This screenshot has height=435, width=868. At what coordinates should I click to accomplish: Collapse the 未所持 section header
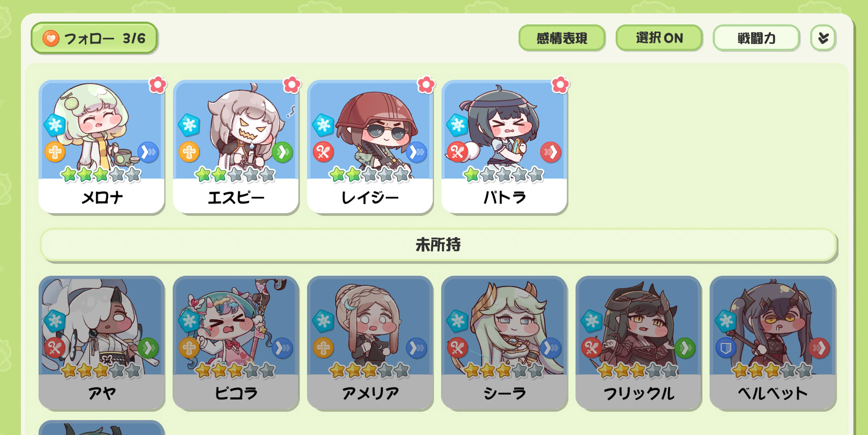coord(438,245)
